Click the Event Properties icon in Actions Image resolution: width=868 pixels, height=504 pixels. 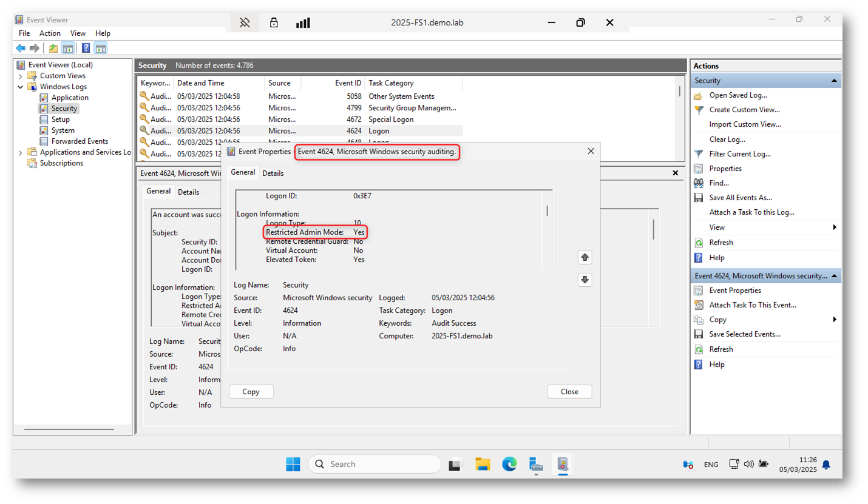click(698, 291)
